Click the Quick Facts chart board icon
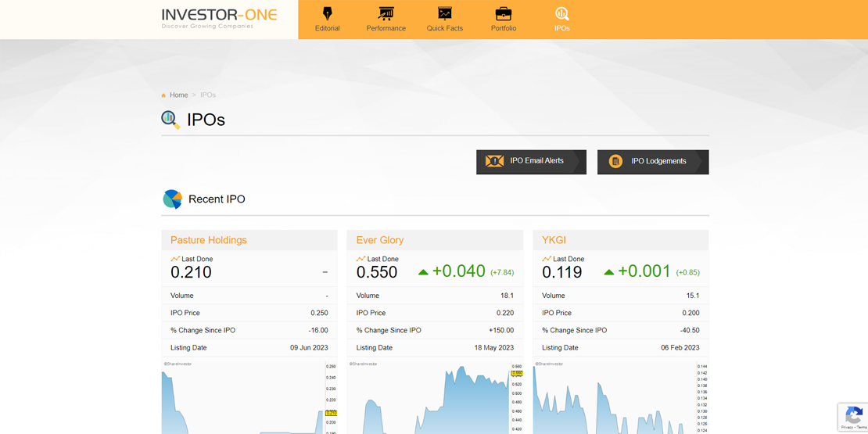 (x=444, y=13)
